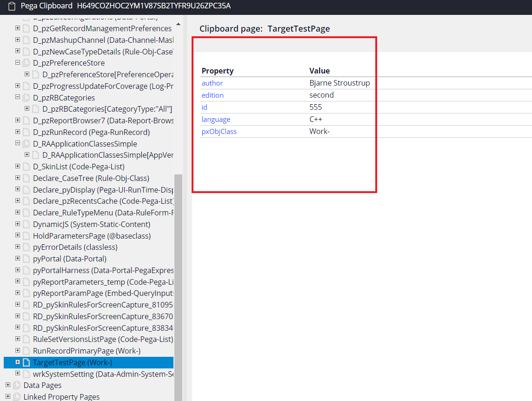
Task: Click page icon beside Declare_CaseTree
Action: [x=26, y=178]
